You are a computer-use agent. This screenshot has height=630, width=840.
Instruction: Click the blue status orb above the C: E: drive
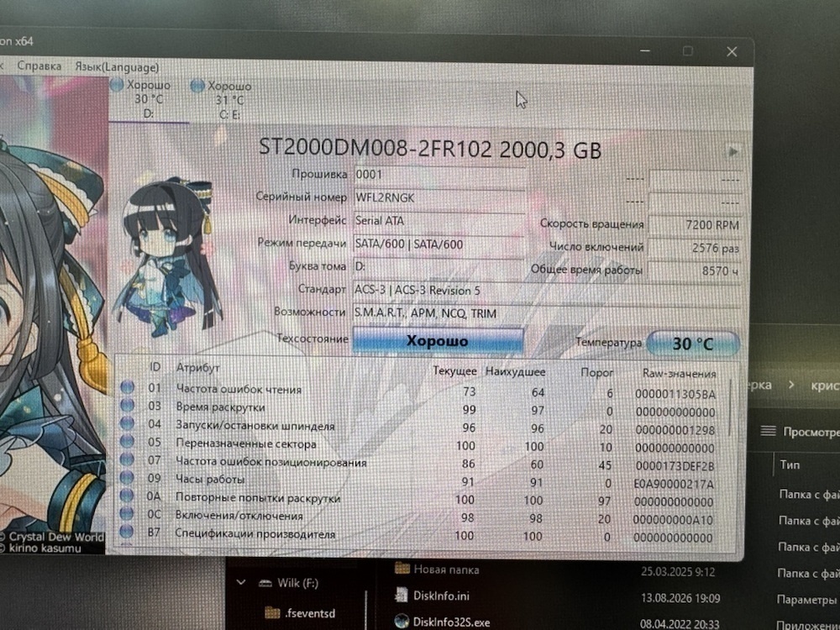[x=197, y=86]
